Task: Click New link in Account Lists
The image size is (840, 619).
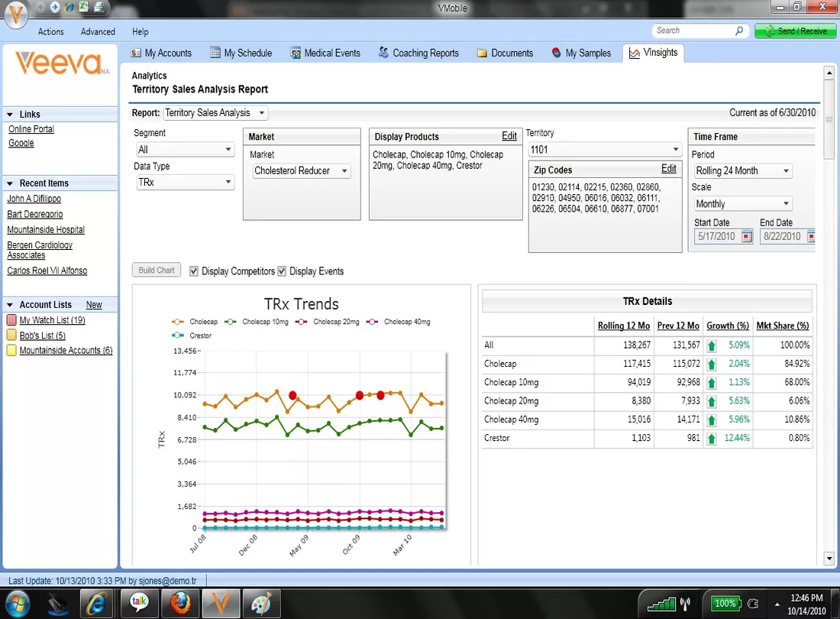Action: (94, 305)
